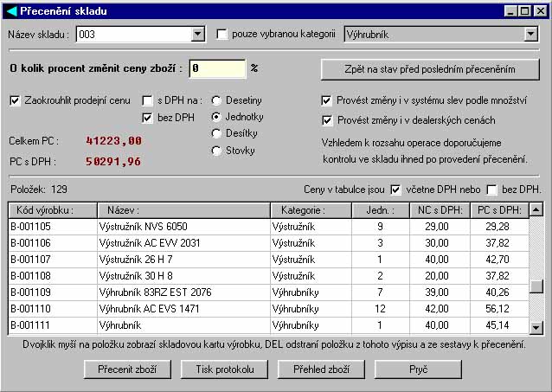Image resolution: width=552 pixels, height=392 pixels.
Task: Click 'Kód výrobku' column header
Action: [x=53, y=210]
